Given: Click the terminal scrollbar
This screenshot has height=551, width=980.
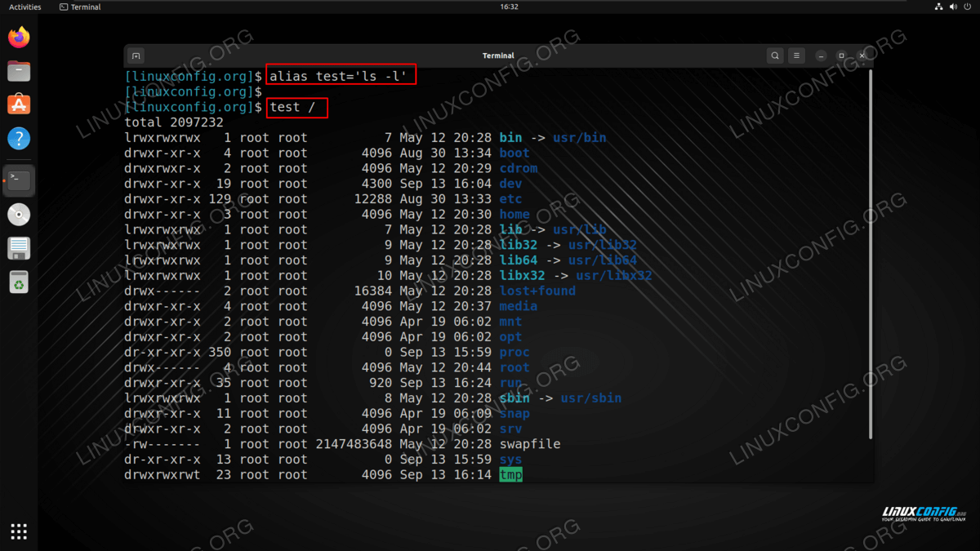Looking at the screenshot, I should tap(870, 255).
